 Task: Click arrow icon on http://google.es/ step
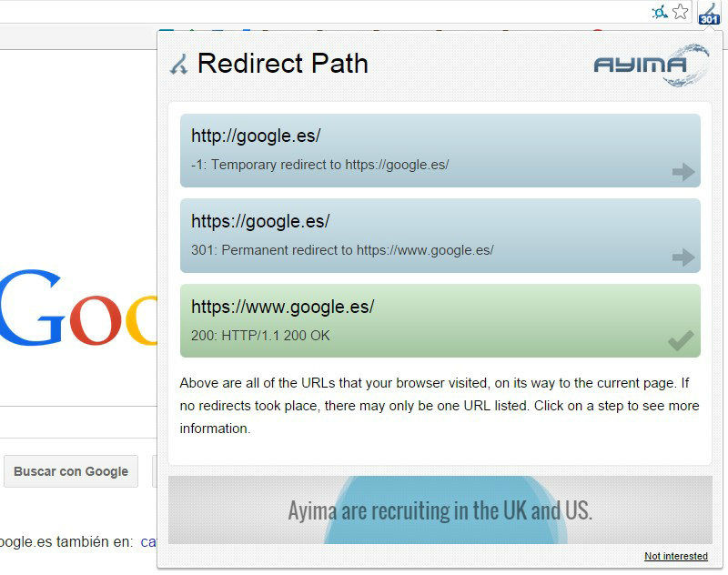[683, 172]
